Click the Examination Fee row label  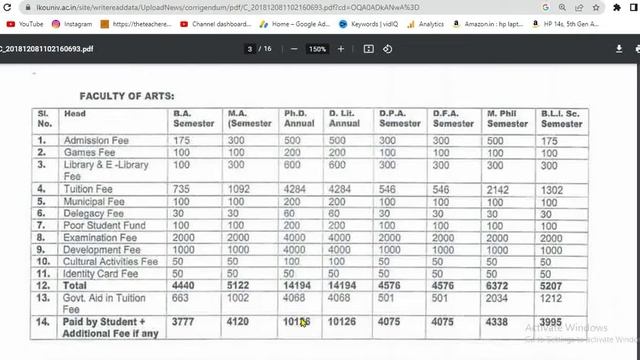coord(100,238)
